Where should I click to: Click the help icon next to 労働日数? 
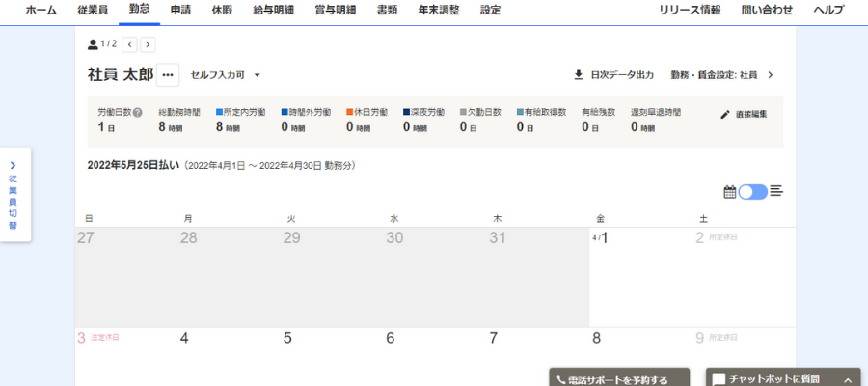138,112
